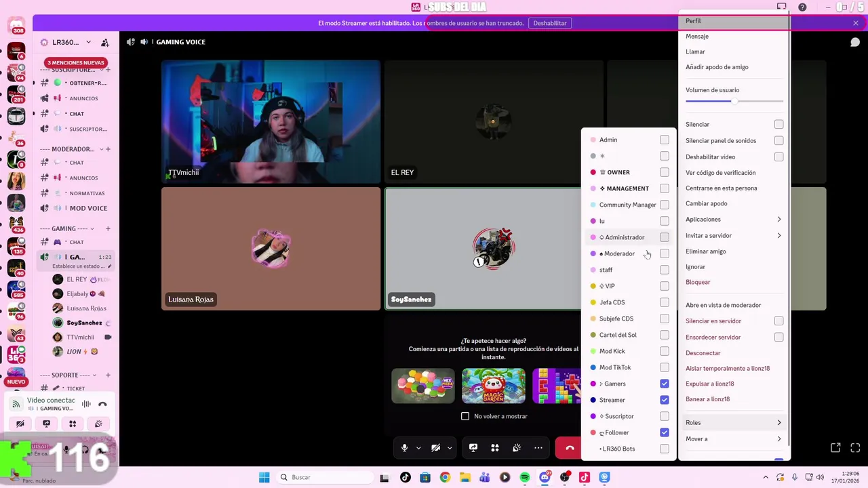Screen dimensions: 868x488
Task: Choose Mensaje in the user context menu
Action: coord(733,36)
